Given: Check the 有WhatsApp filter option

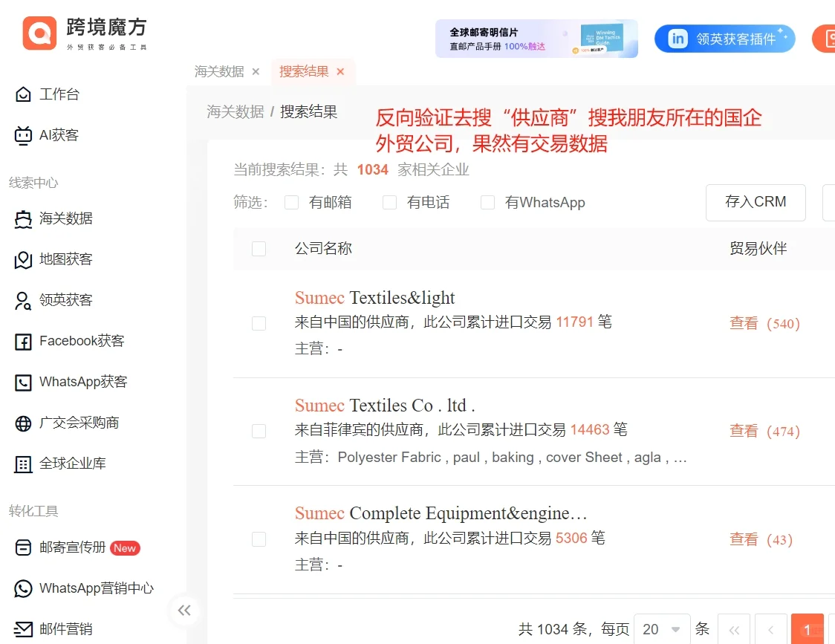Looking at the screenshot, I should (487, 202).
